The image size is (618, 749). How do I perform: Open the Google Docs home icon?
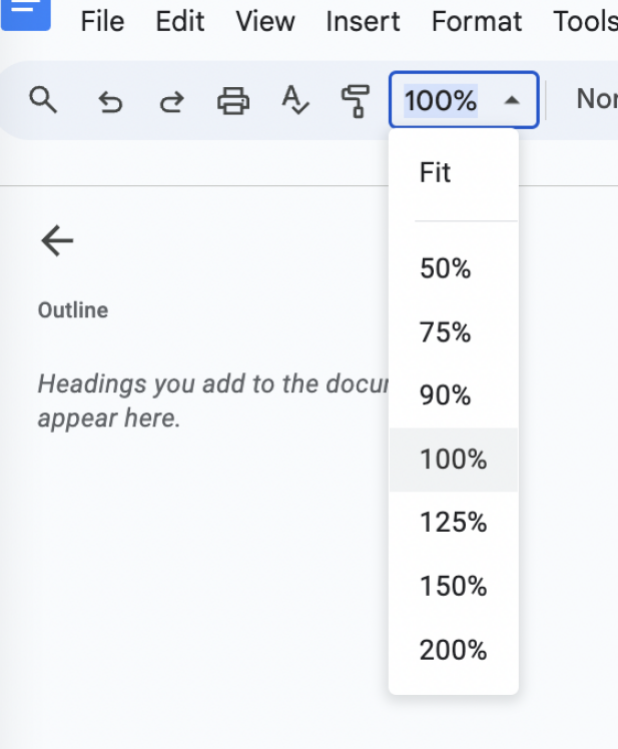(26, 14)
